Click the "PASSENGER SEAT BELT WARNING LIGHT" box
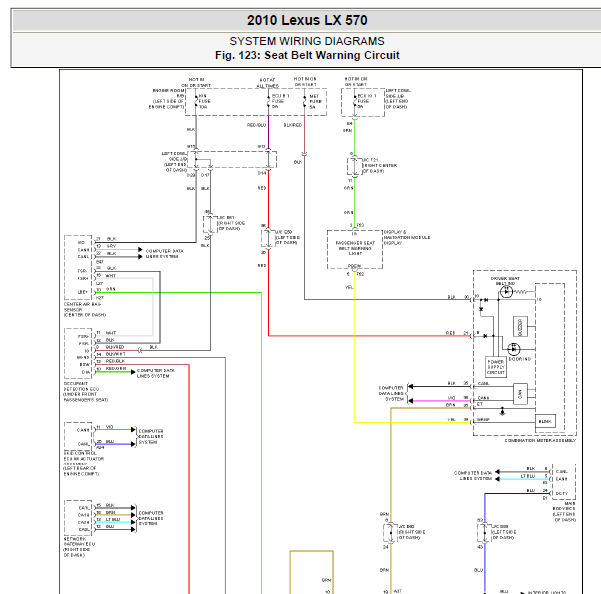 355,249
